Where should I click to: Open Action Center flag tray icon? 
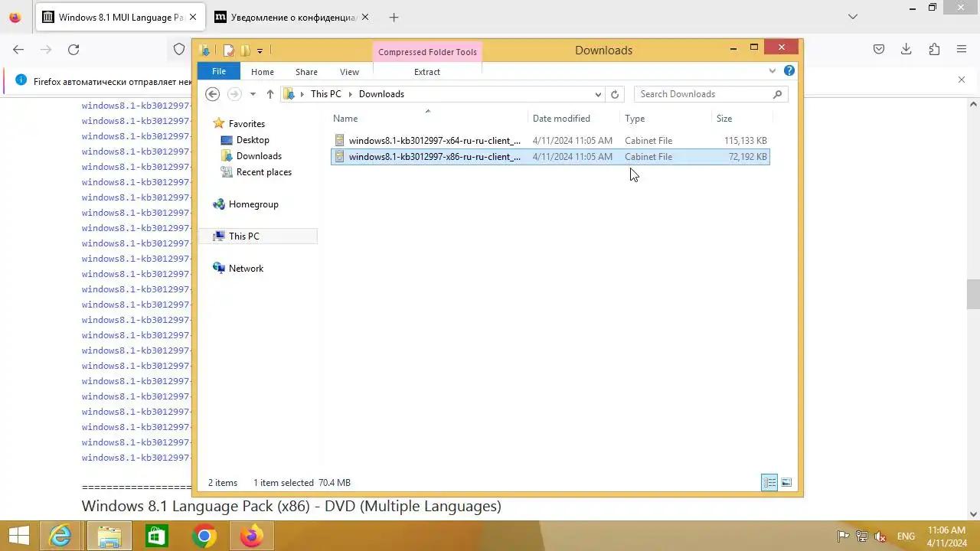click(843, 536)
